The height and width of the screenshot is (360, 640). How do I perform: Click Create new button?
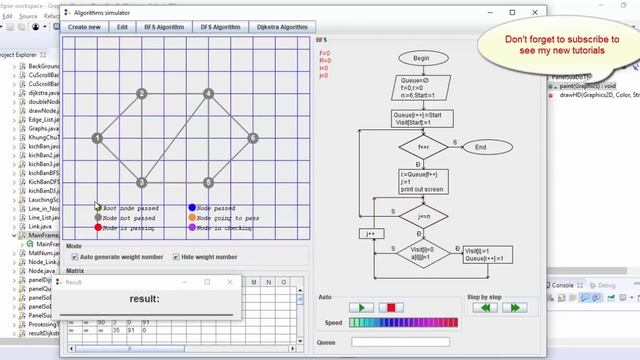pyautogui.click(x=84, y=27)
